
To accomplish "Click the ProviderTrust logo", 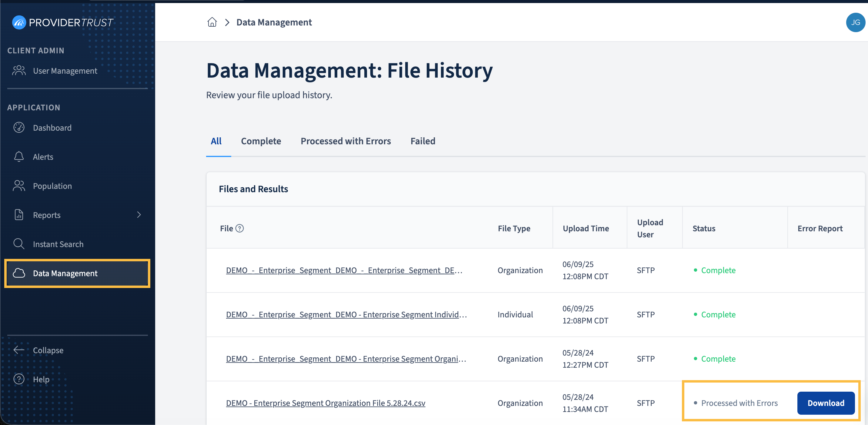I will pos(63,22).
